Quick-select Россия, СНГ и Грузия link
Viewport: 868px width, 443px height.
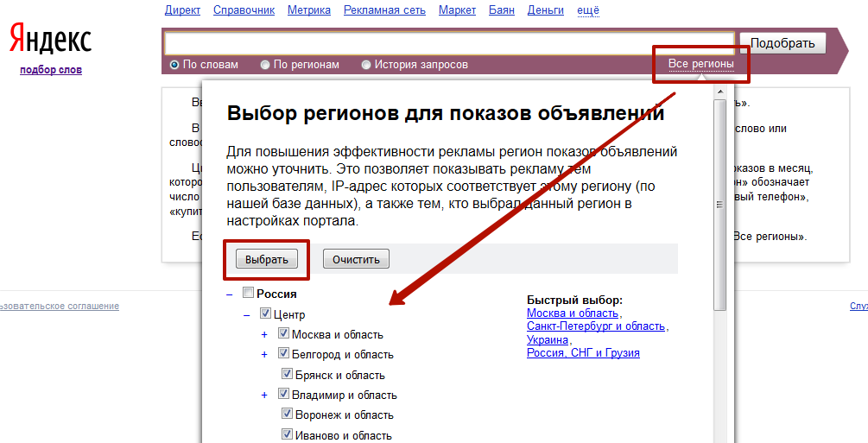[583, 353]
